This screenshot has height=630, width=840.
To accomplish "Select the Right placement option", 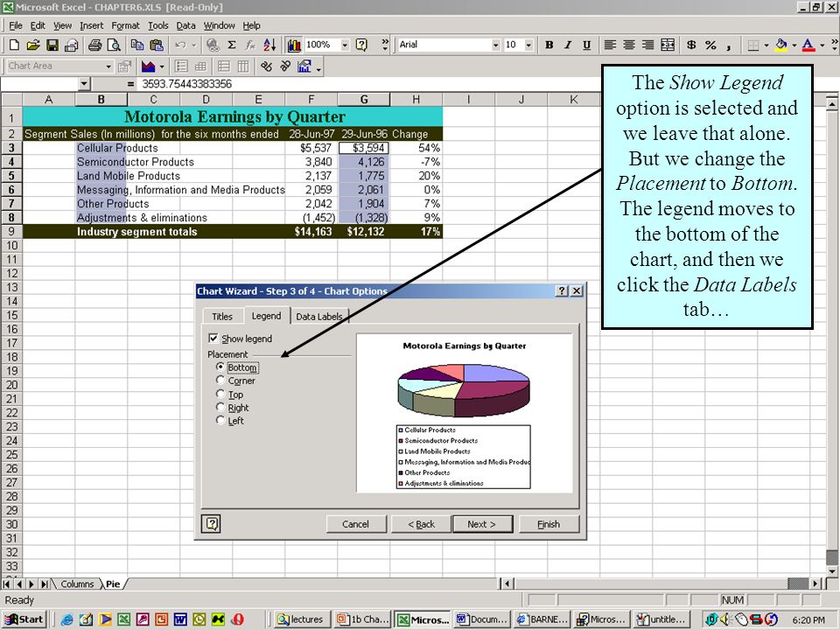I will (220, 407).
